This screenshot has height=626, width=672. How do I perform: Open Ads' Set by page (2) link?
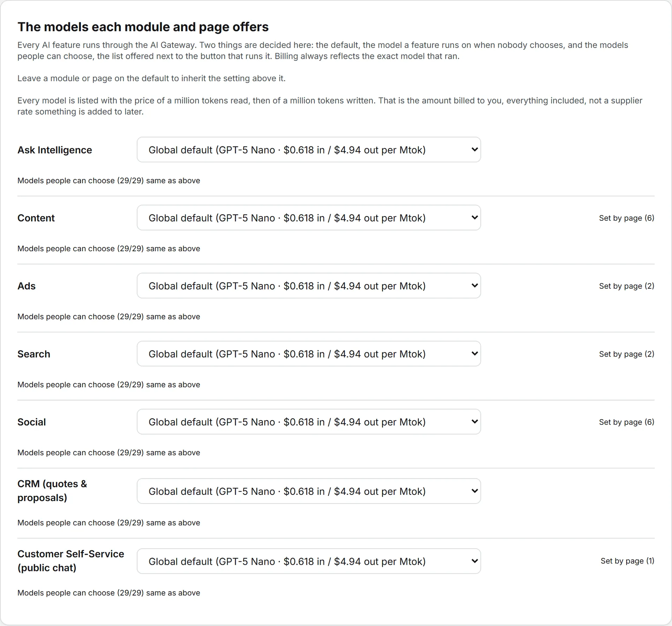(x=626, y=286)
